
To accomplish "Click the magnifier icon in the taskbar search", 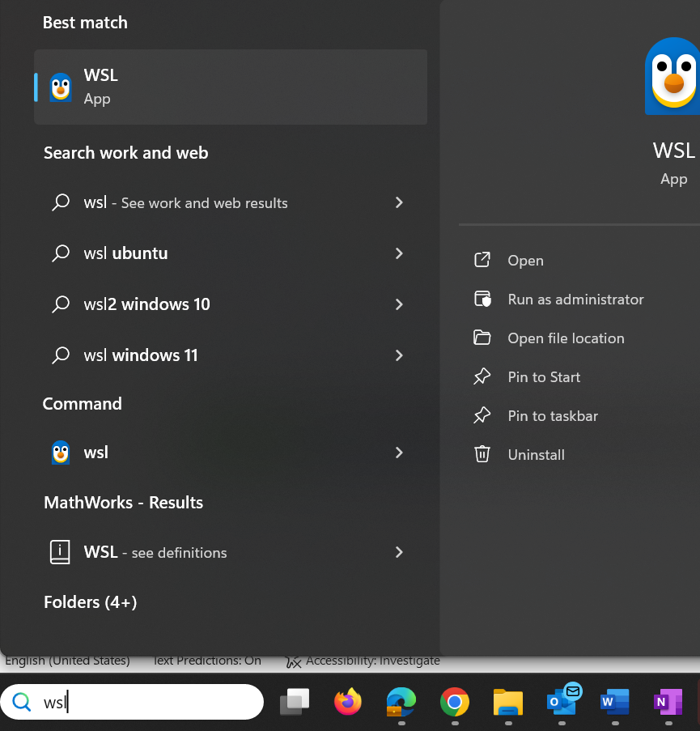I will (x=21, y=702).
